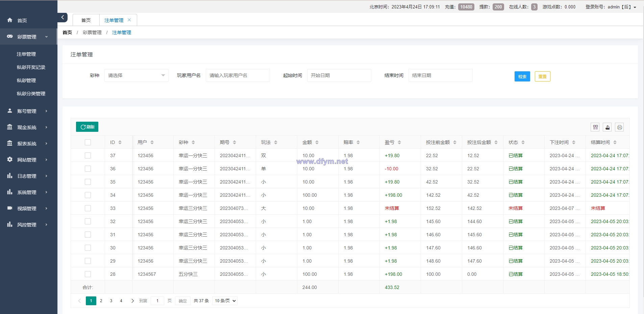644x314 pixels.
Task: Click the user icon beside 账号管理
Action: coord(10,111)
